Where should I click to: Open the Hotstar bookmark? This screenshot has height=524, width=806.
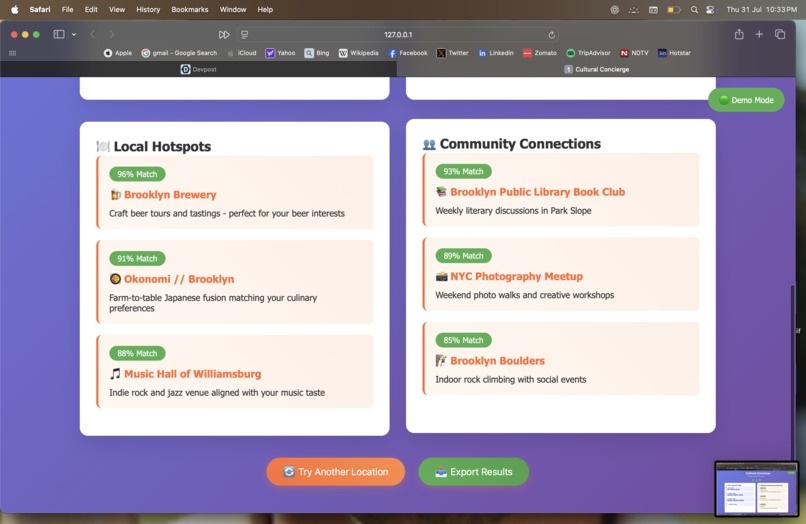674,53
